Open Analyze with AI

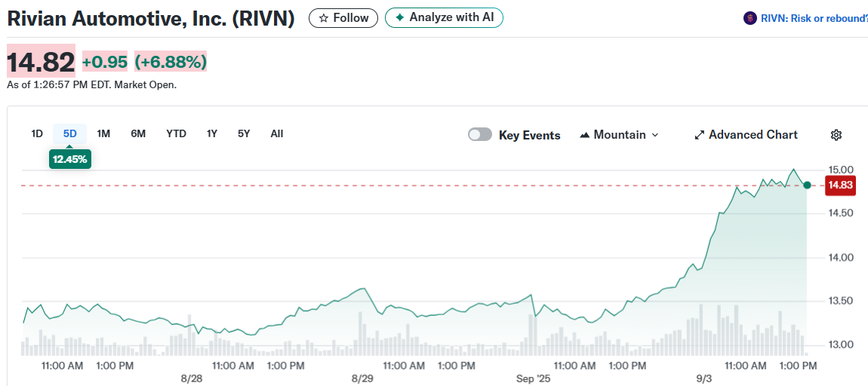pos(444,17)
